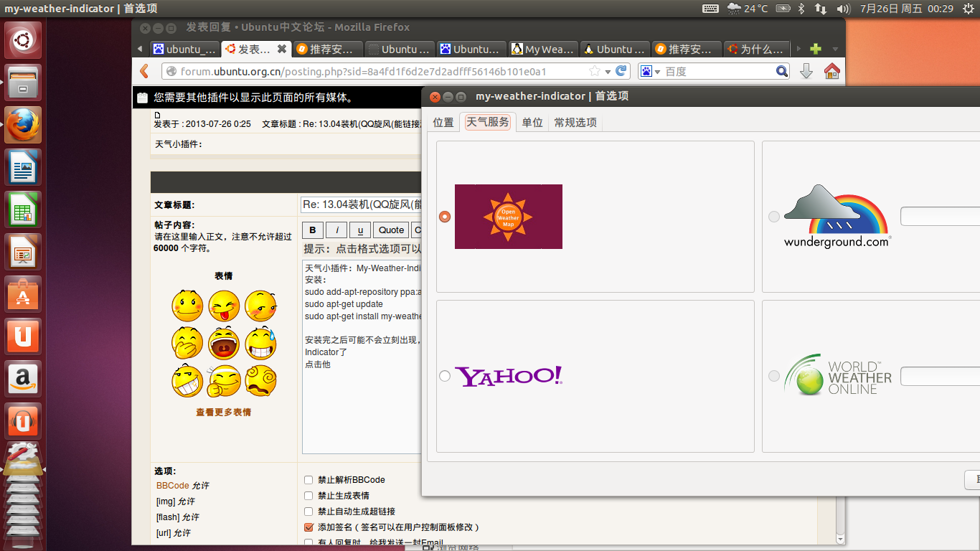Apply underline with the u button
This screenshot has height=551, width=980.
[x=360, y=230]
